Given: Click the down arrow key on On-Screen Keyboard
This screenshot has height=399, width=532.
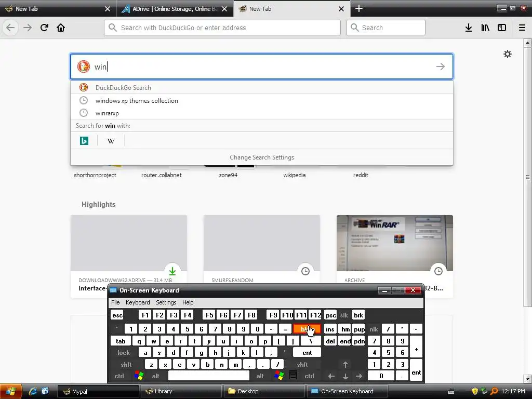Looking at the screenshot, I should pos(345,376).
